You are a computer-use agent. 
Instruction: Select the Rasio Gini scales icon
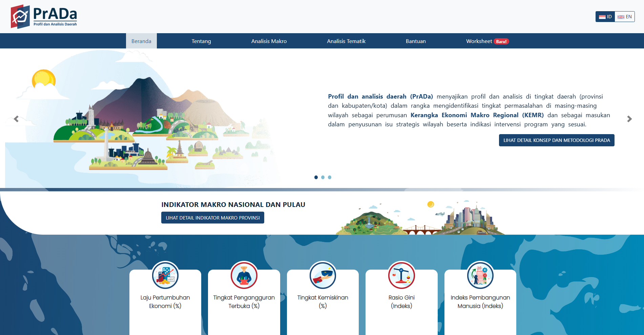(x=401, y=275)
